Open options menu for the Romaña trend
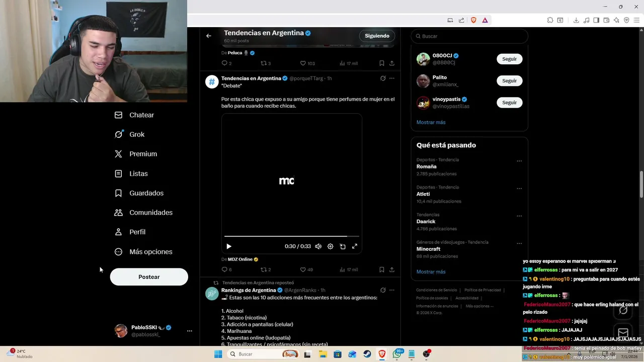 519,161
